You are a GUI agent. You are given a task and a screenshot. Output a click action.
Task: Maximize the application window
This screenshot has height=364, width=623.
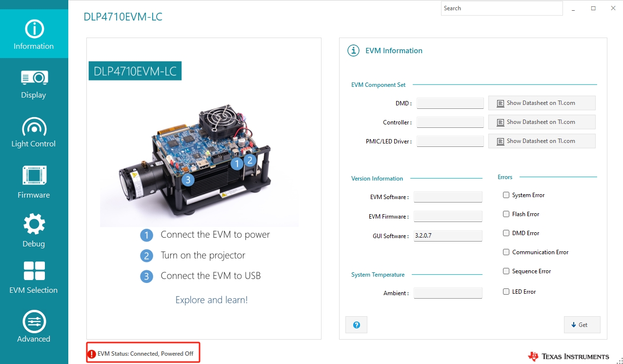(x=593, y=8)
